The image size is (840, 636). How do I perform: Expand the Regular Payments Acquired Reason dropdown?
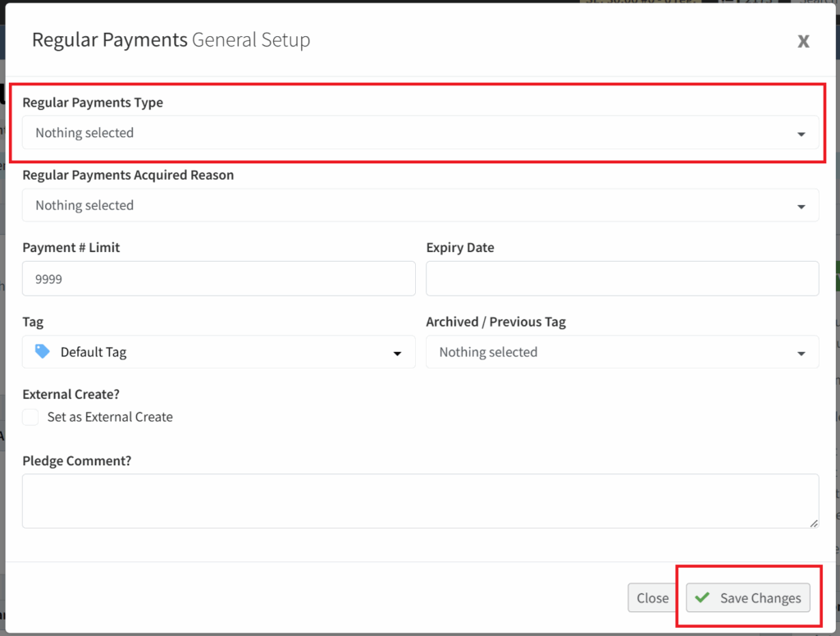[x=410, y=205]
